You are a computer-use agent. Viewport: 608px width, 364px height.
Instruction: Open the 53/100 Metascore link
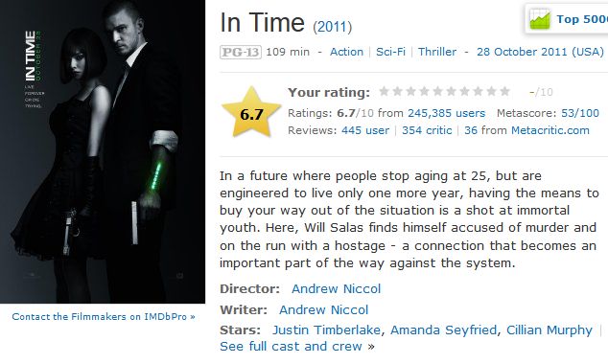click(x=580, y=113)
